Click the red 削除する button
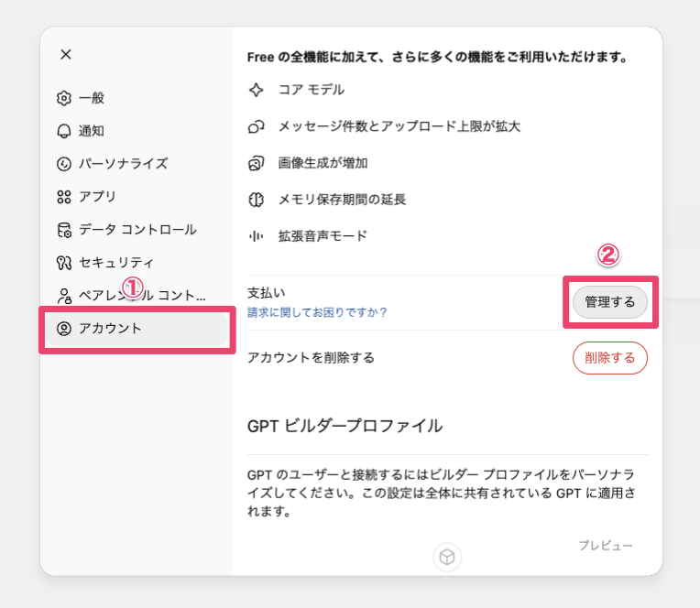The width and height of the screenshot is (700, 608). coord(610,358)
